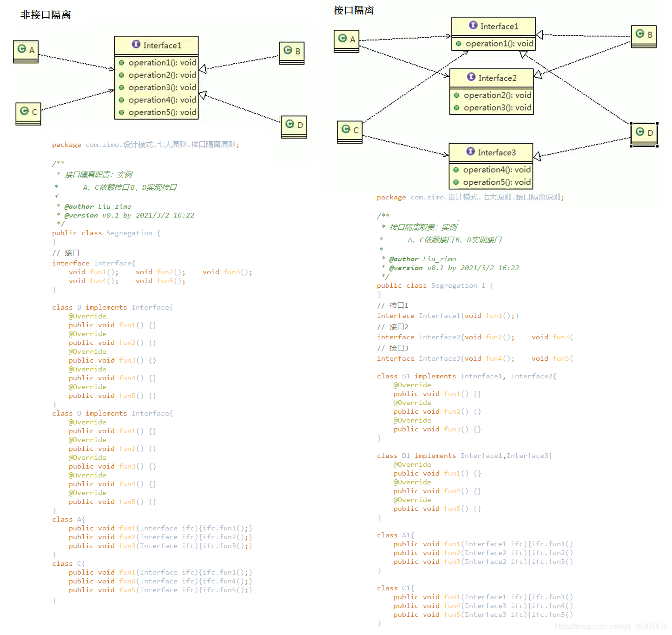Click 'public class Segregation {' line

[x=106, y=233]
